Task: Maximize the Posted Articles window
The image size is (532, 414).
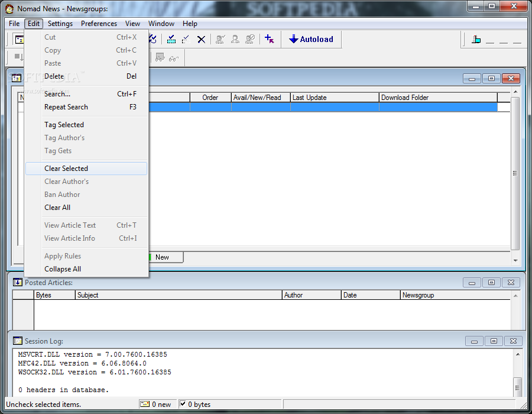Action: coord(491,282)
